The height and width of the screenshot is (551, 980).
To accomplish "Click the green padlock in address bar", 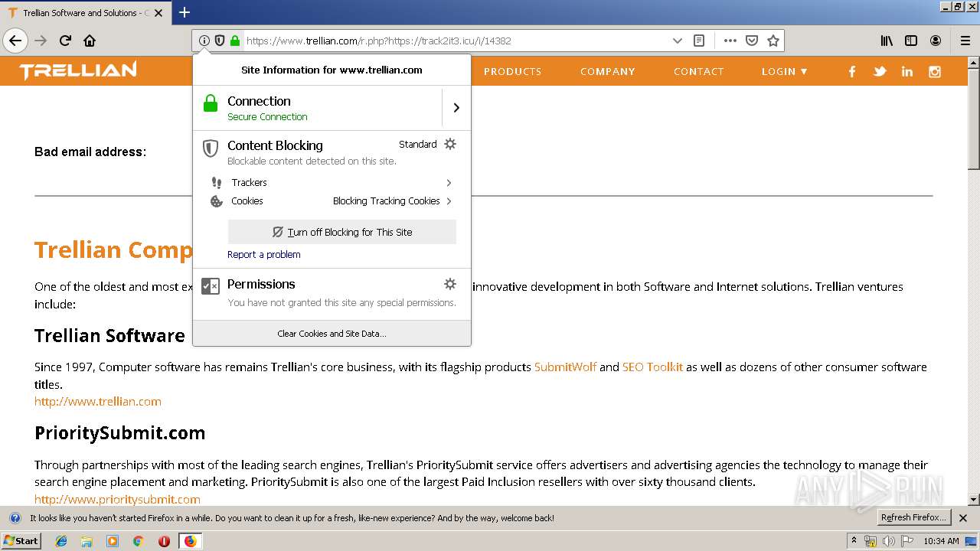I will 235,41.
